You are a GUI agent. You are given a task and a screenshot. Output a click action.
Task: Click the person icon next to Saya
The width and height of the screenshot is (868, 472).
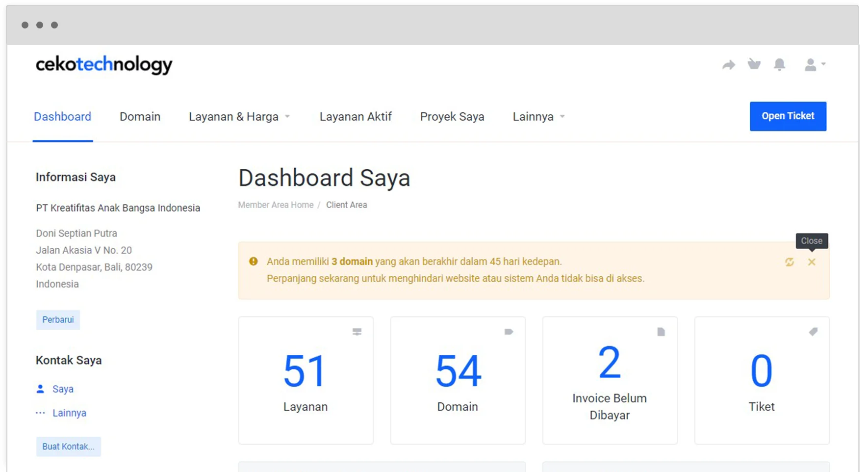coord(41,389)
